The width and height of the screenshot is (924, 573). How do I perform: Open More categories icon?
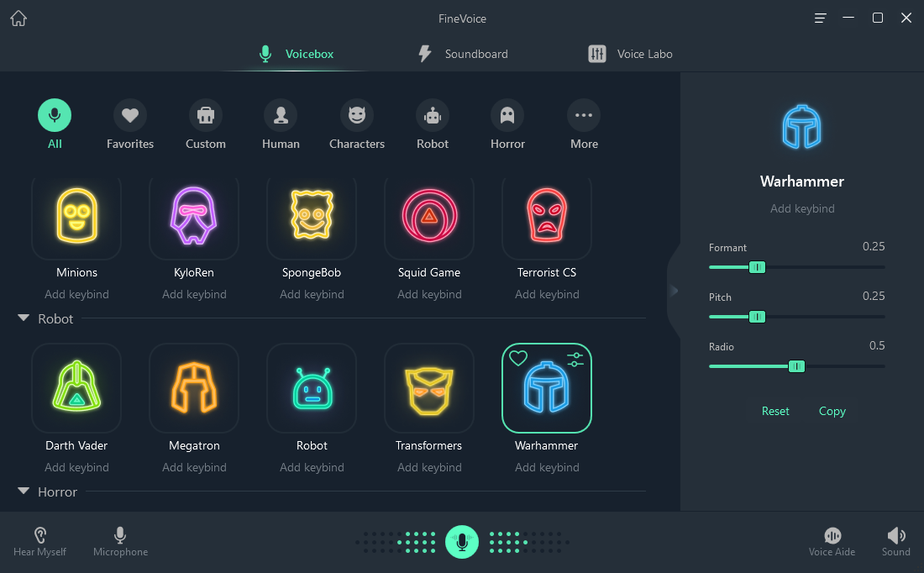click(x=584, y=115)
